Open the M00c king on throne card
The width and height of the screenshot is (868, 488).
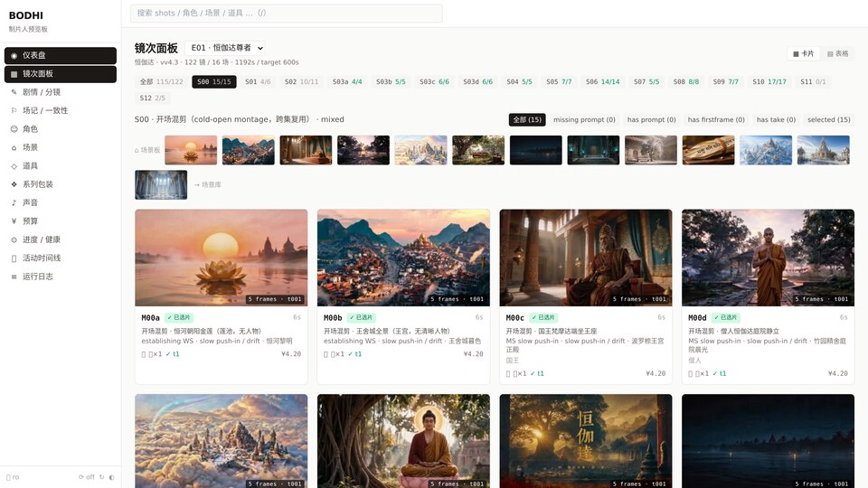pyautogui.click(x=586, y=296)
